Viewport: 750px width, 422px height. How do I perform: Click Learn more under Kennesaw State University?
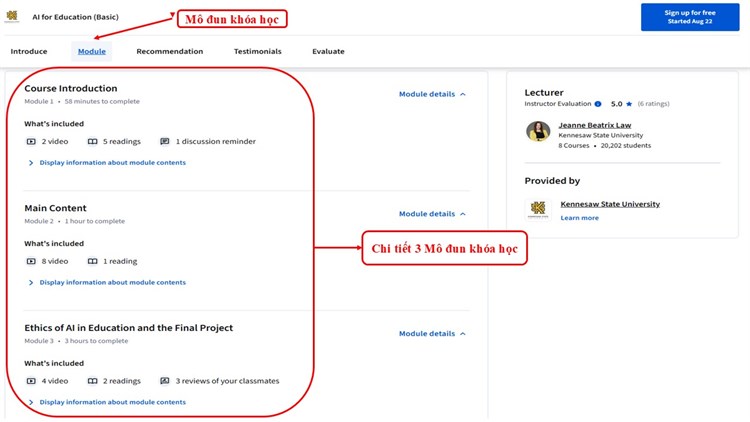[579, 218]
